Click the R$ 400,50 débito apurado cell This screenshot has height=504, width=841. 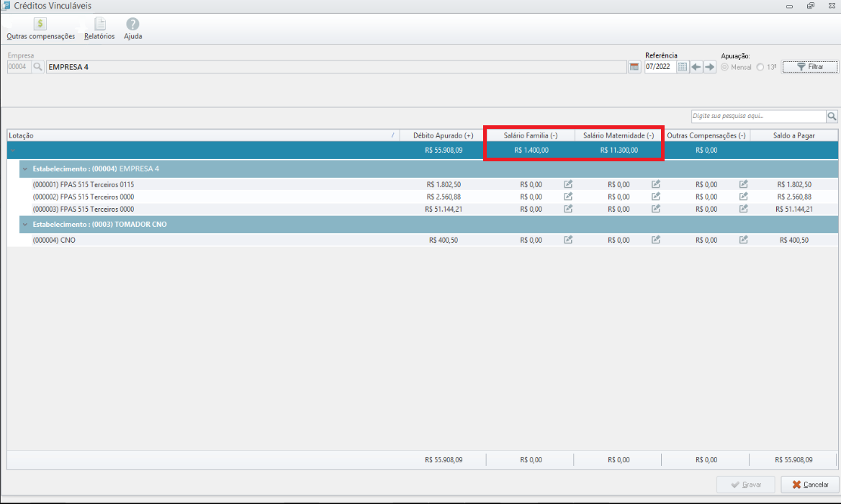pos(444,240)
